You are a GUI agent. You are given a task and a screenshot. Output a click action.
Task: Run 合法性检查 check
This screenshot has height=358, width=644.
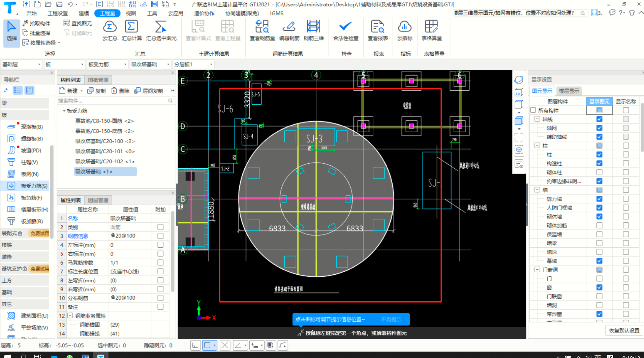(346, 30)
